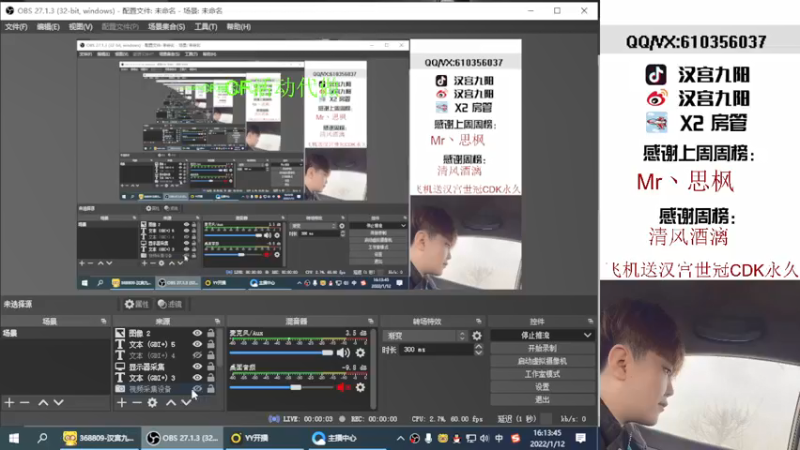800x450 pixels.
Task: Increase the 时长 duration with up arrow
Action: click(x=479, y=346)
